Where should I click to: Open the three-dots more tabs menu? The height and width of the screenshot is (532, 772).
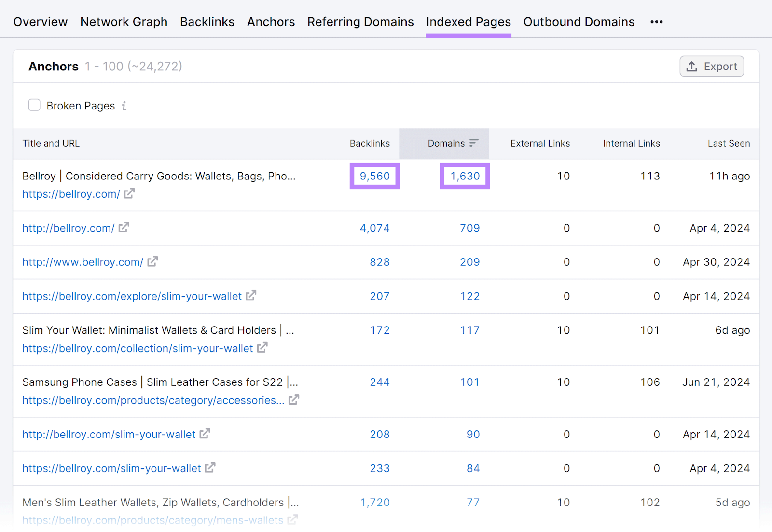[656, 22]
